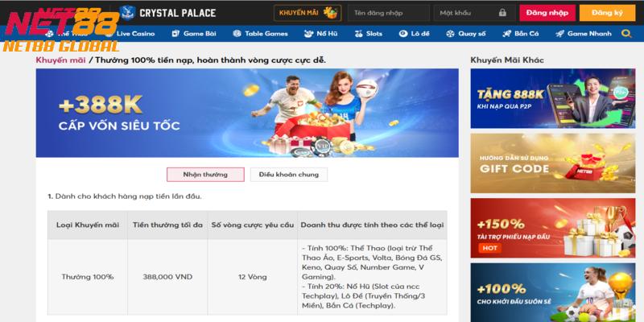Select the Nhận thưởng tab
This screenshot has width=644, height=322.
(205, 175)
